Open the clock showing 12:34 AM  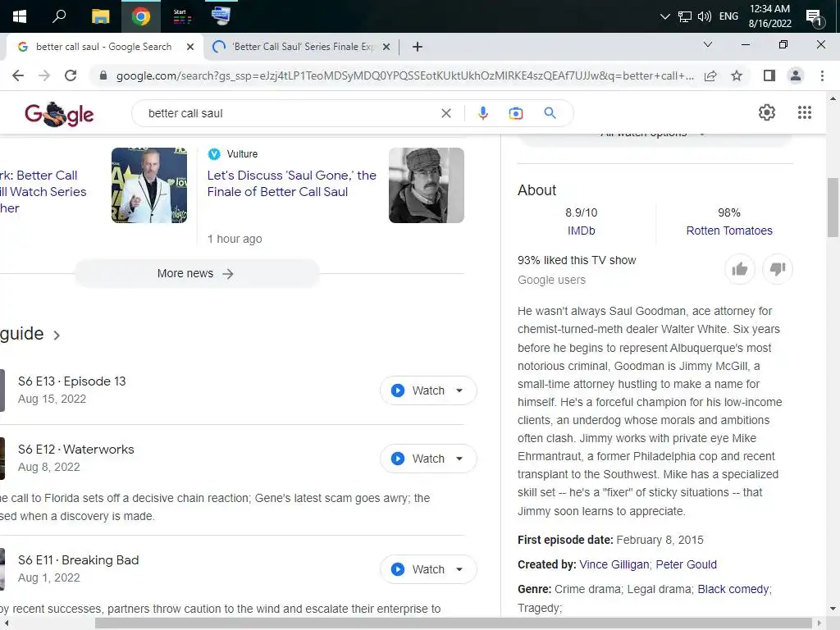coord(769,16)
